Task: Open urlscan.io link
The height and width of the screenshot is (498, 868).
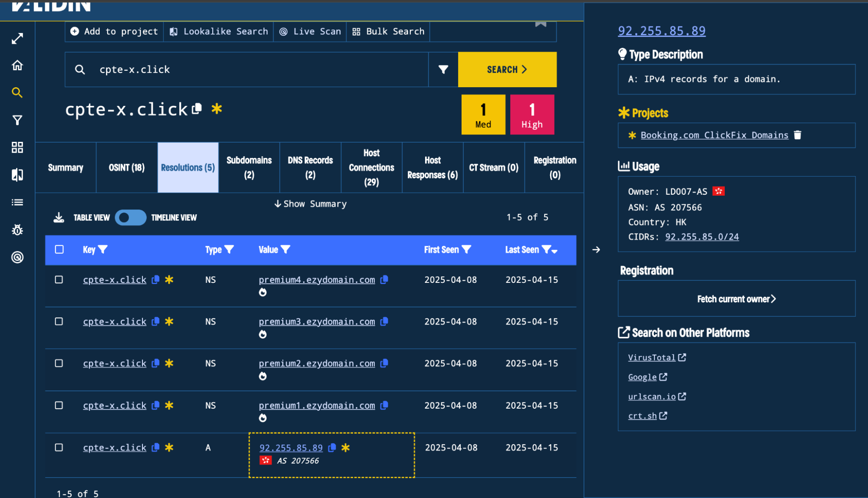Action: coord(657,396)
